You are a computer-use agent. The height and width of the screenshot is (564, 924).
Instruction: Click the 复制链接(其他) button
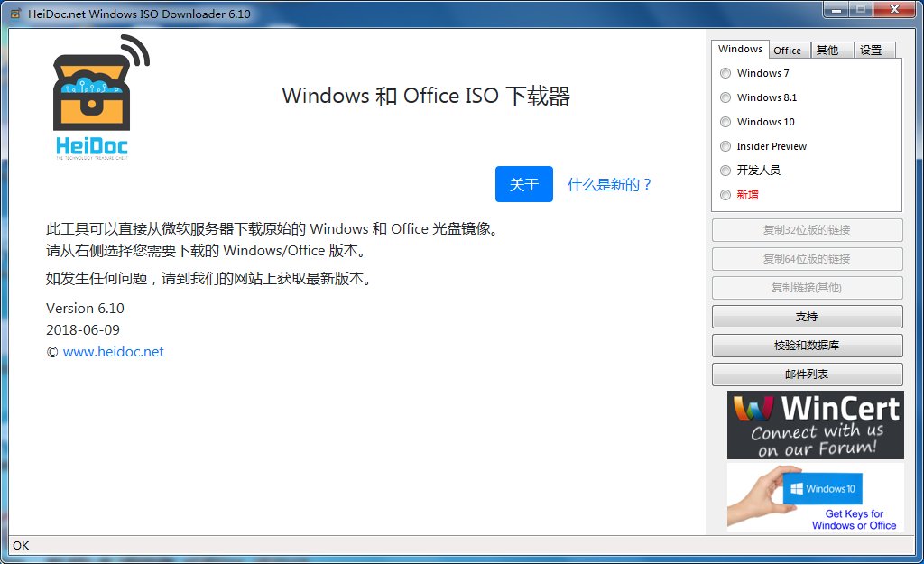(x=807, y=288)
